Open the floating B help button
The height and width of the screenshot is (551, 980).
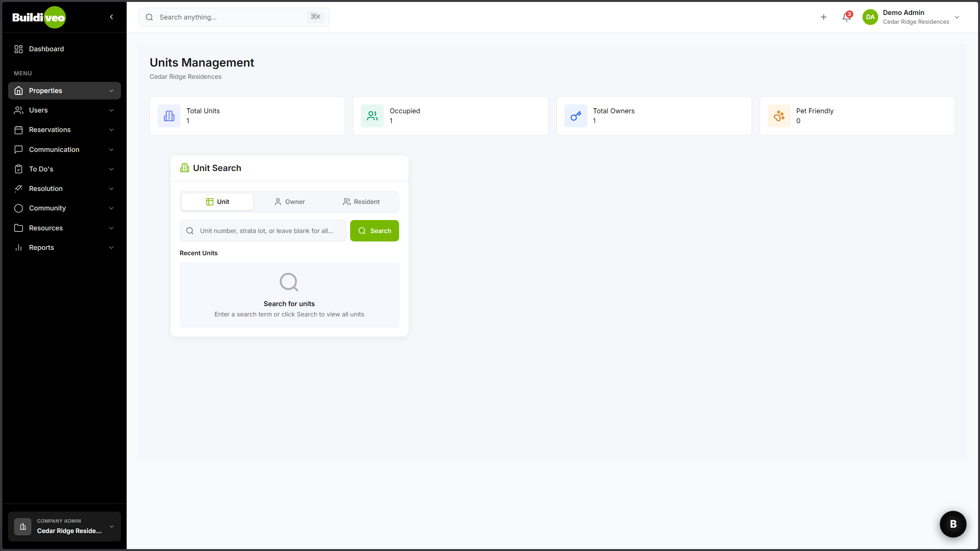953,524
